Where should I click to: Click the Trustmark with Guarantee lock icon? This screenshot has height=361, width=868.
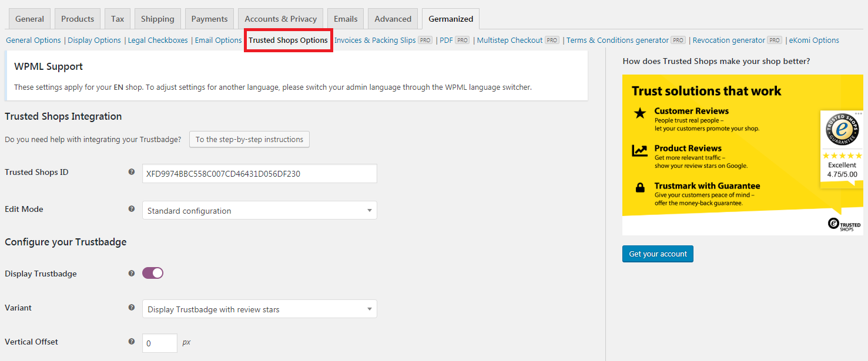click(x=639, y=188)
